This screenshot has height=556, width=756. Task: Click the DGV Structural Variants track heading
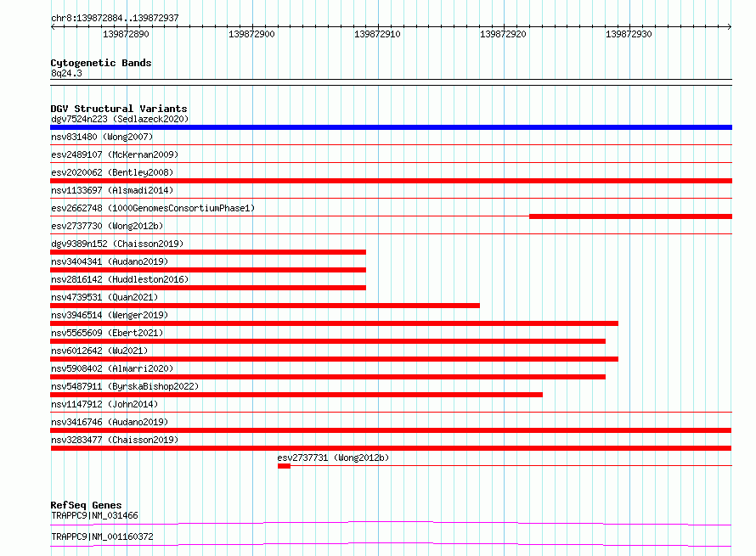(x=119, y=109)
